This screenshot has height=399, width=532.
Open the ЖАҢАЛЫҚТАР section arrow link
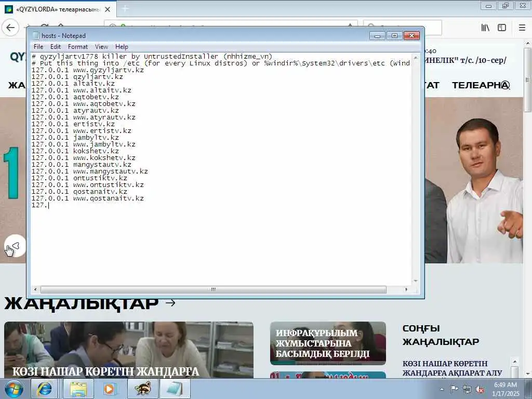pos(170,303)
